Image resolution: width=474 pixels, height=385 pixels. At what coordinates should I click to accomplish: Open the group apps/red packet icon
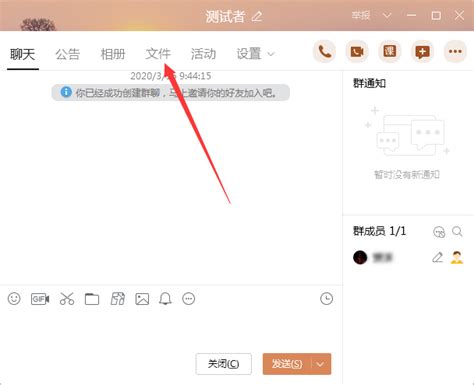click(x=118, y=299)
